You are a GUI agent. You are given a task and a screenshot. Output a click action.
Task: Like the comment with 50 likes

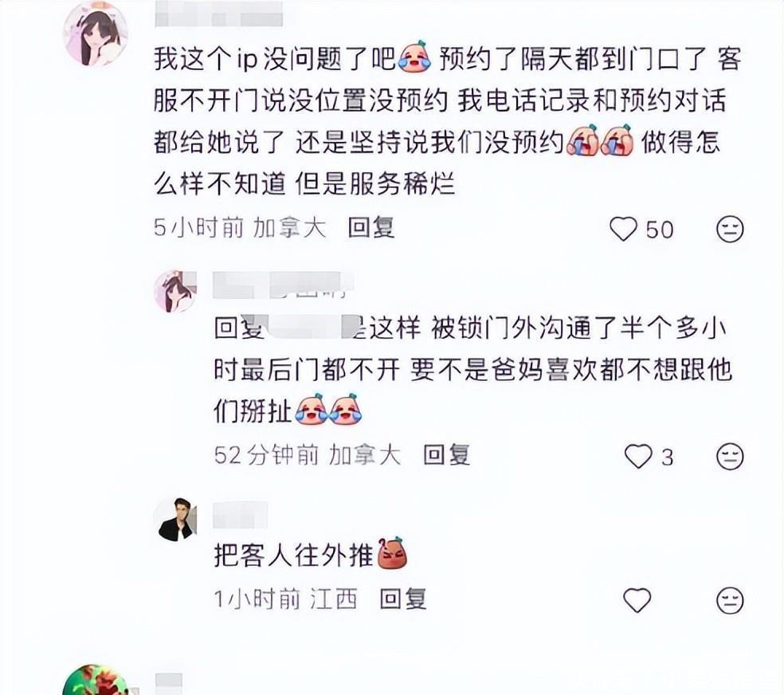click(x=623, y=229)
